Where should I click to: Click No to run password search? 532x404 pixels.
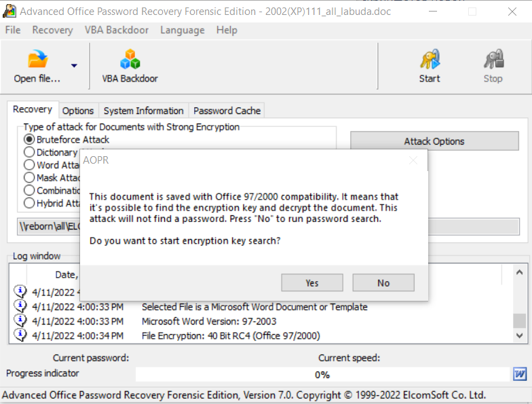coord(383,282)
